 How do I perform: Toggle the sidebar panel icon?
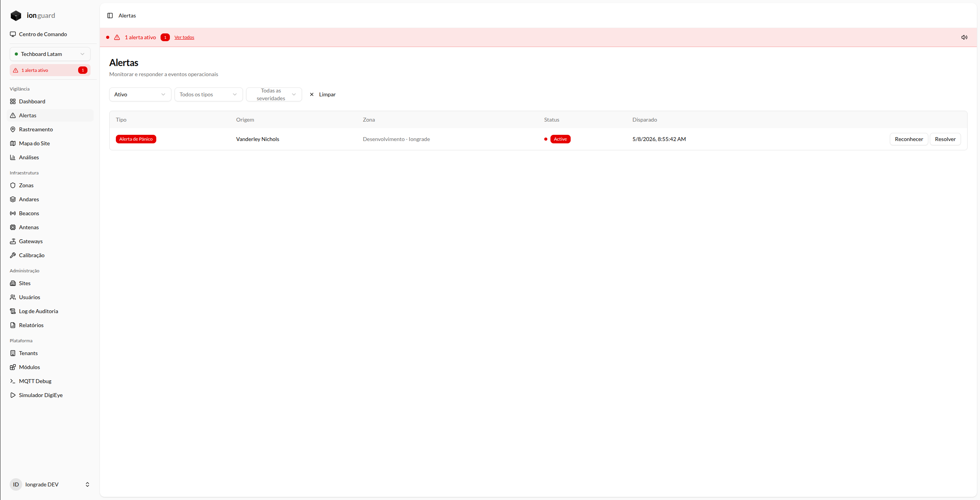(110, 16)
